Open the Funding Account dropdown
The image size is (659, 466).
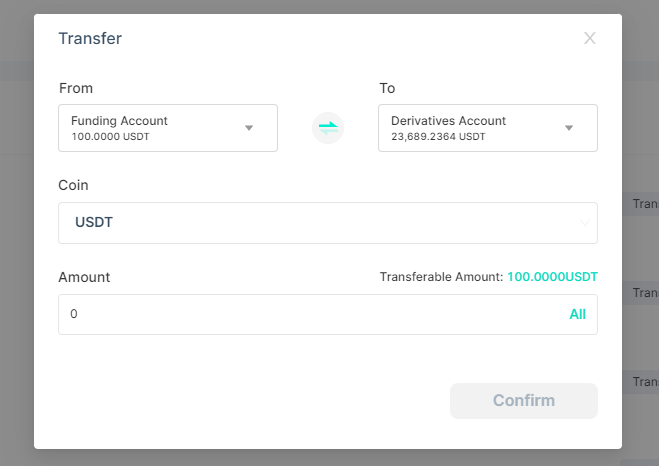pyautogui.click(x=168, y=128)
